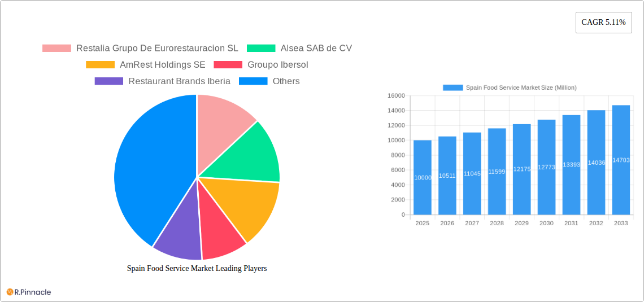
Task: Click the blue Others legend swatch
Action: point(253,81)
